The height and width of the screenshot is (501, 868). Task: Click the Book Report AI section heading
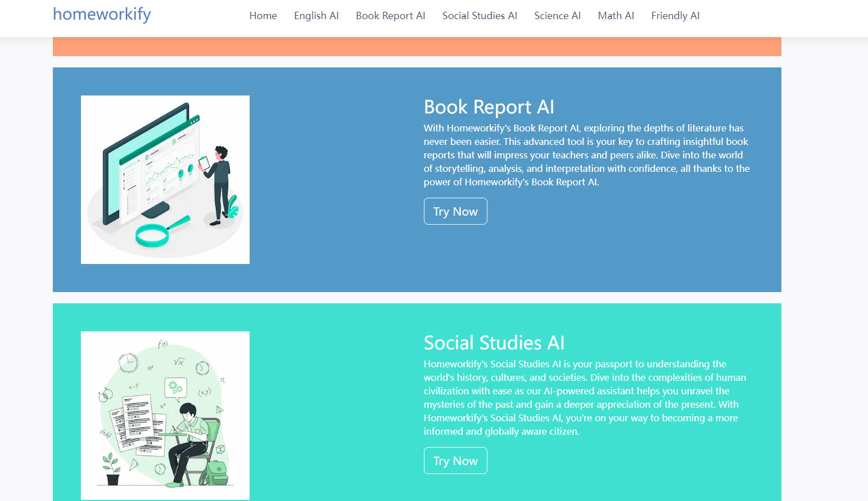[489, 107]
